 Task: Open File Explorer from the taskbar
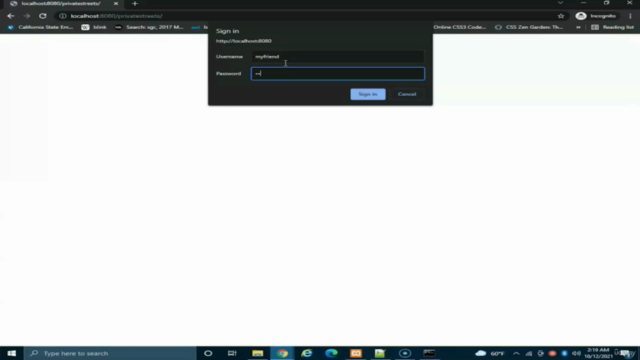[258, 353]
